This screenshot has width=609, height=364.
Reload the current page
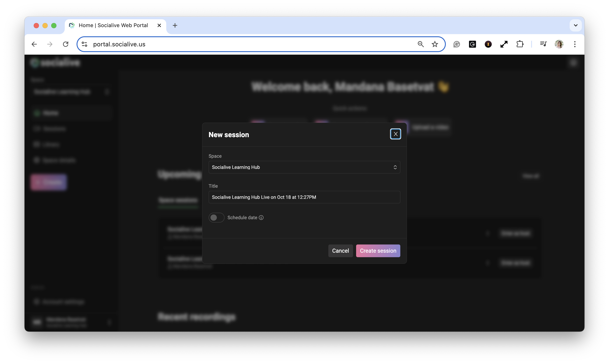[65, 44]
